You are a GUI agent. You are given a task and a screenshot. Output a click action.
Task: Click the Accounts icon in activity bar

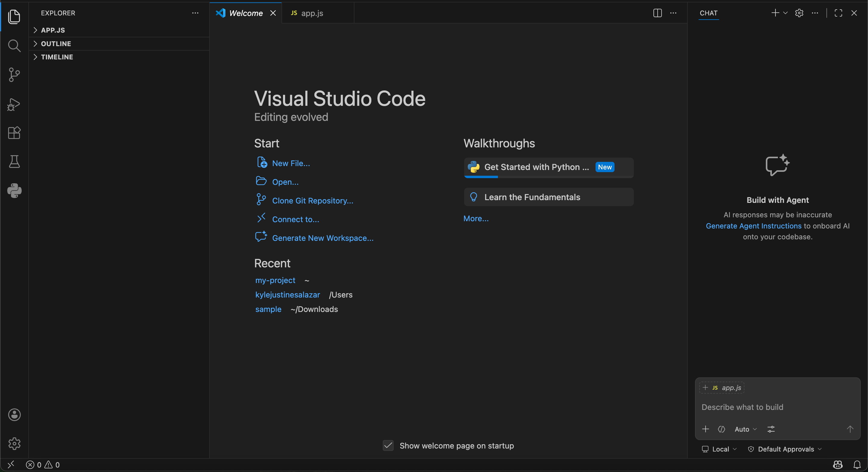pos(14,415)
